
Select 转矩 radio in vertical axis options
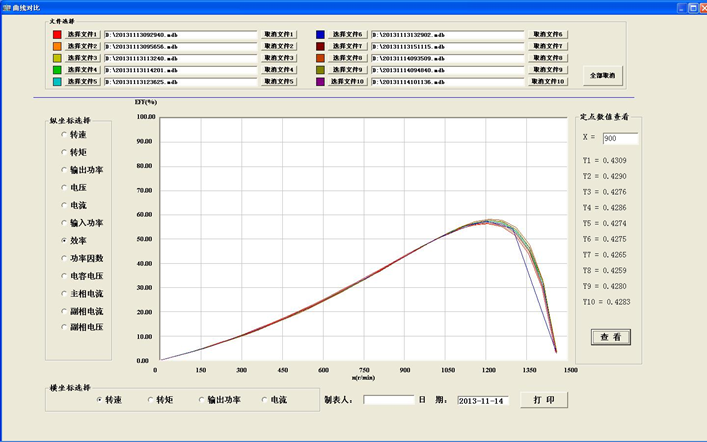[65, 152]
